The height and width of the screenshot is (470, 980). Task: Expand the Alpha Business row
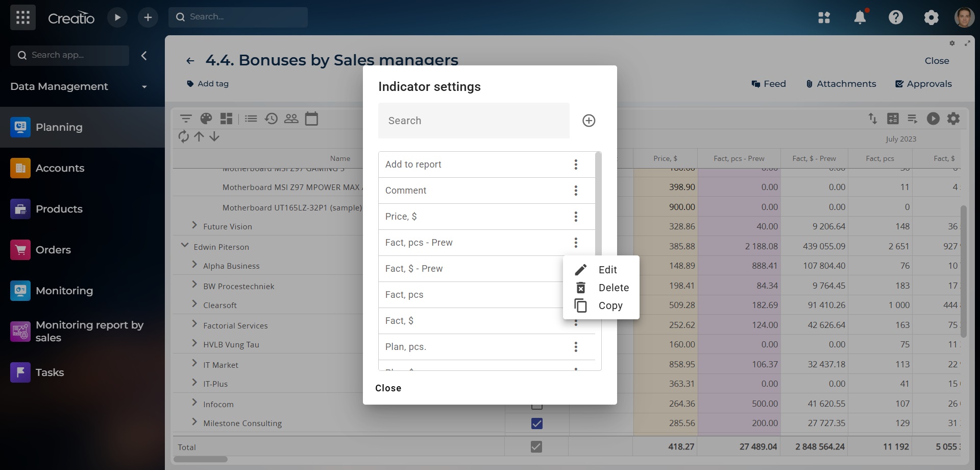click(x=194, y=265)
